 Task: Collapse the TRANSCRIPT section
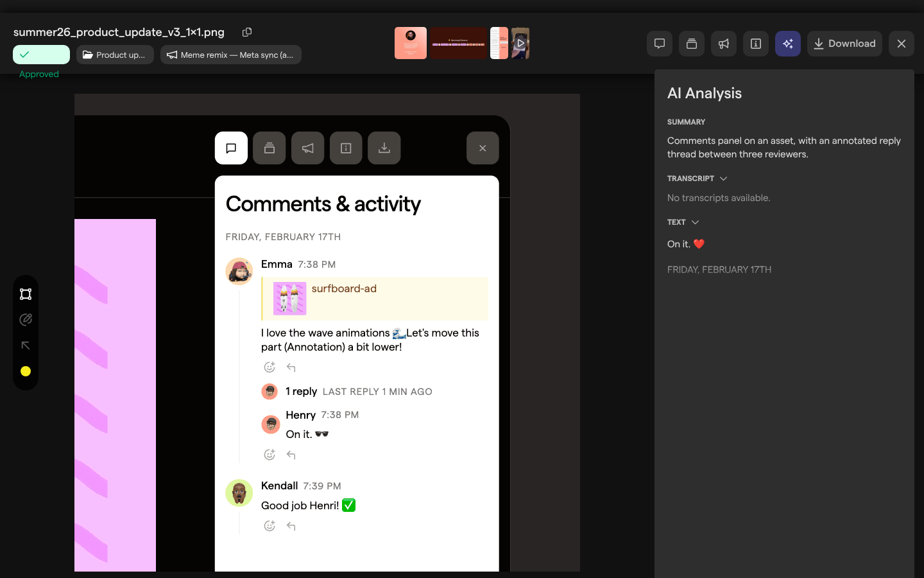point(697,179)
